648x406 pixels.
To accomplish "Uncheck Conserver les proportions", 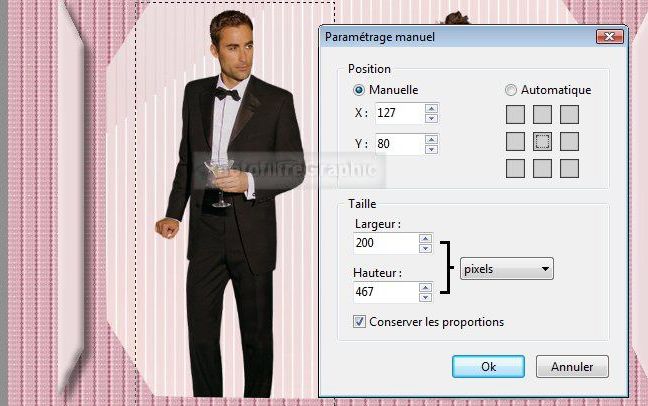I will tap(359, 322).
